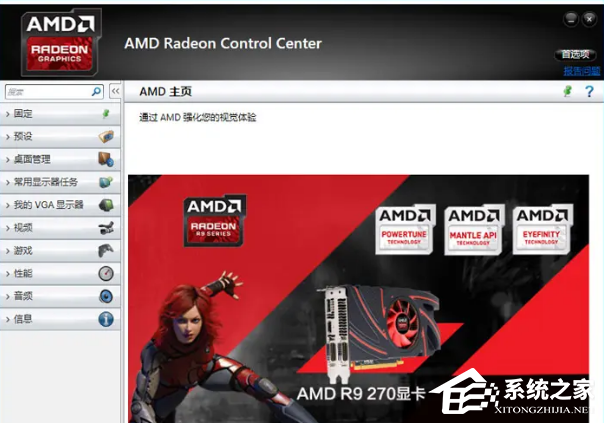
Task: Click the AMD PowerTune Technology badge
Action: coord(404,230)
